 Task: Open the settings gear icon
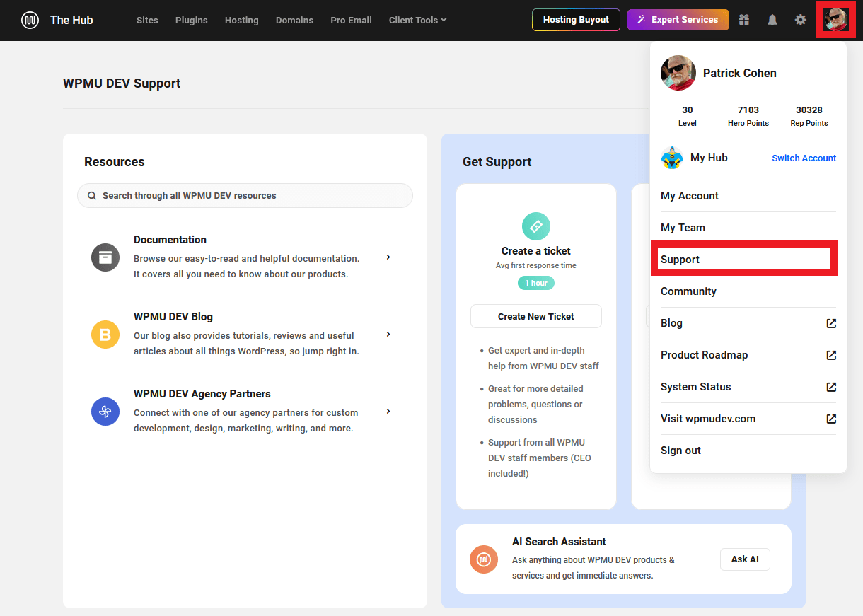click(x=801, y=20)
